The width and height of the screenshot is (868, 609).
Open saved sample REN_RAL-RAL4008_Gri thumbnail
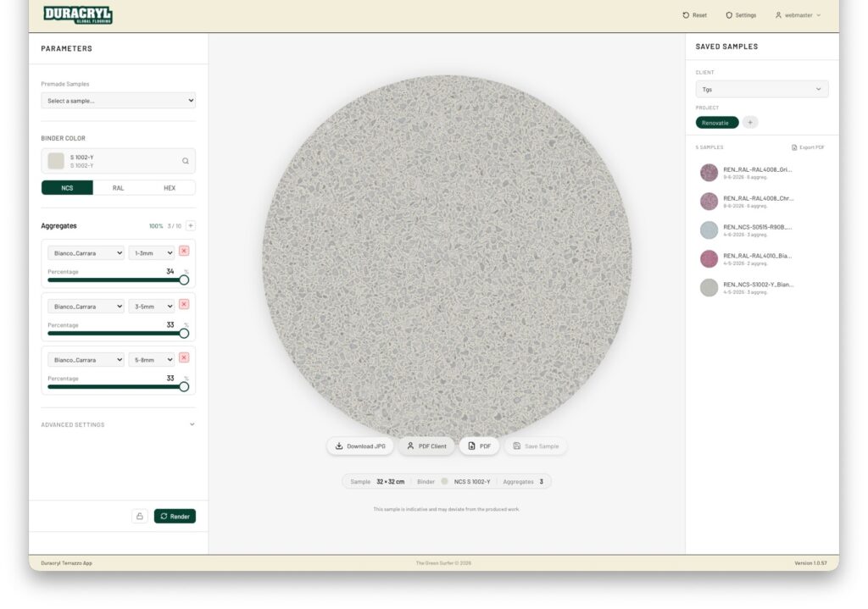coord(709,173)
